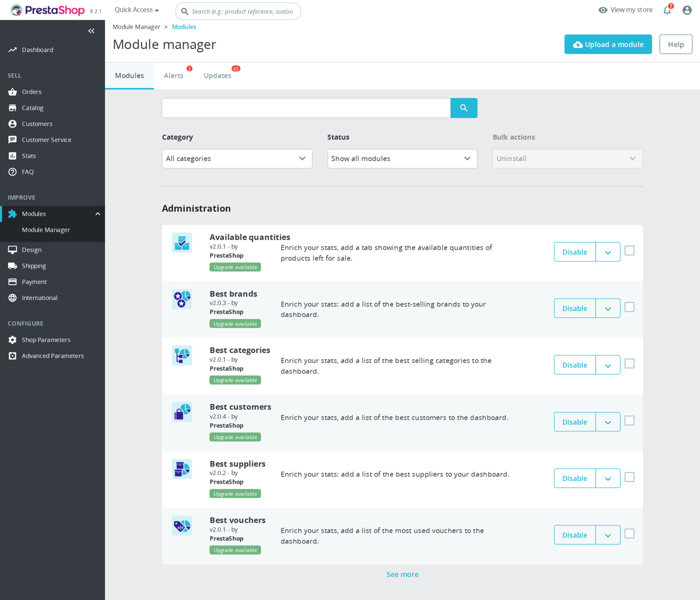Tick the Best vouchers module checkbox
Viewport: 700px width, 600px height.
pos(629,533)
